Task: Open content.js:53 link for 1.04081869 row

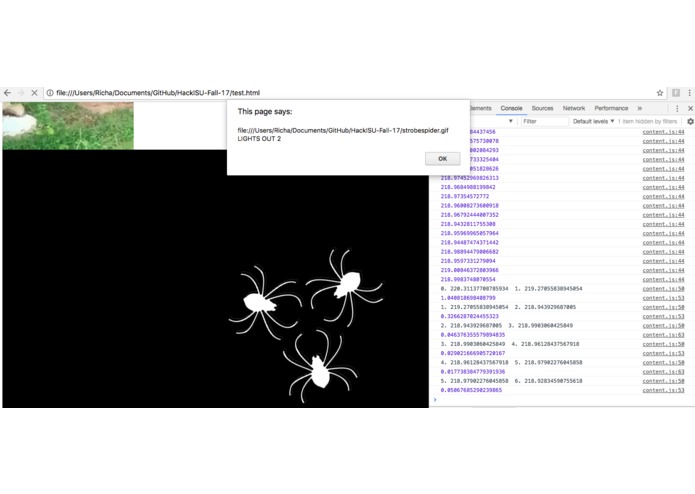Action: (663, 298)
